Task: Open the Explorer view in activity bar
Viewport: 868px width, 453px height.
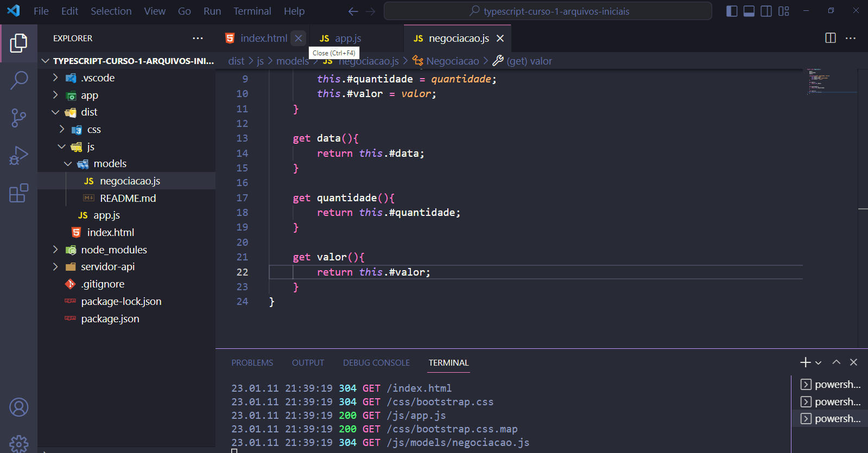Action: pyautogui.click(x=18, y=43)
